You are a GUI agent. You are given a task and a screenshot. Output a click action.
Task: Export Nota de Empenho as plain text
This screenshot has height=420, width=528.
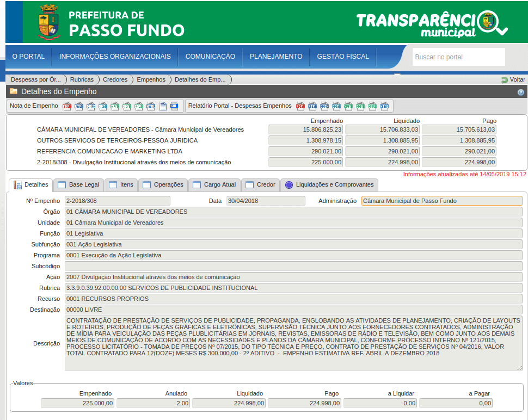tap(163, 106)
